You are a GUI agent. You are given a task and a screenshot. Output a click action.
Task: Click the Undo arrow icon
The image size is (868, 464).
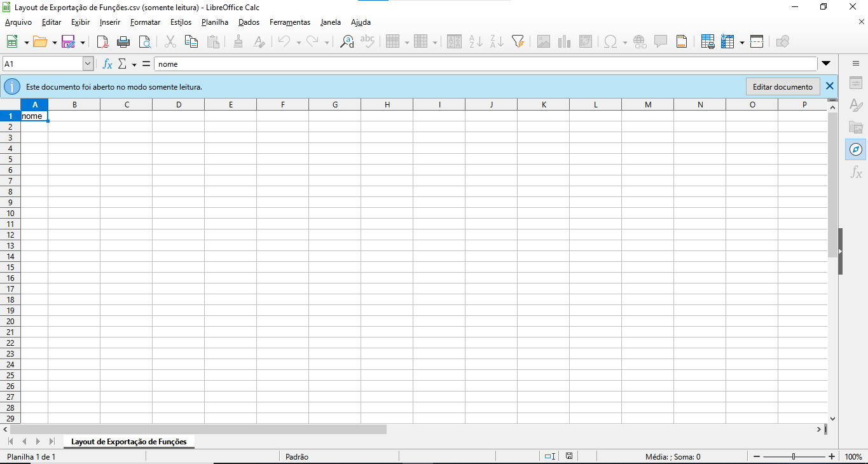284,42
